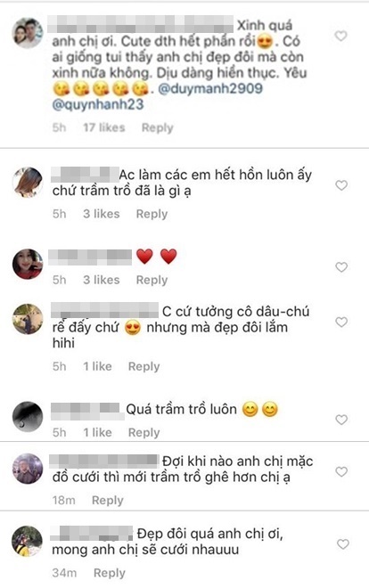The image size is (369, 588).
Task: Open avatar of the last commenter 'Đẹp đôi quá'
Action: (27, 542)
